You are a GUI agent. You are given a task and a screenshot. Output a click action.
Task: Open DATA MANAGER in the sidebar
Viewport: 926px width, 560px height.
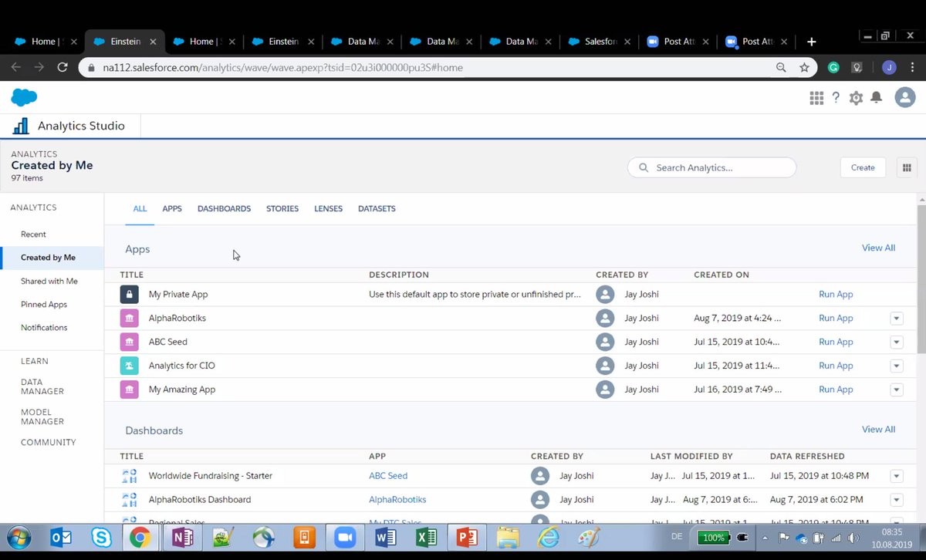point(42,386)
